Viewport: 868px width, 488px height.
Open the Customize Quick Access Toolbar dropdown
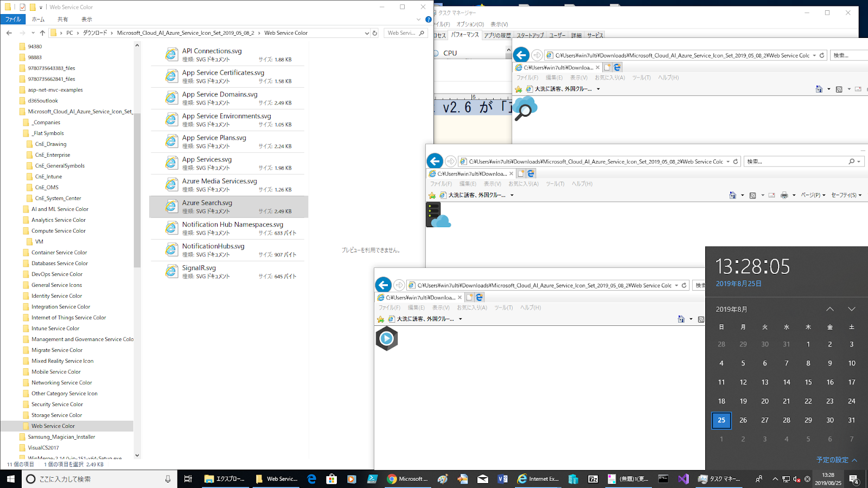[x=41, y=8]
